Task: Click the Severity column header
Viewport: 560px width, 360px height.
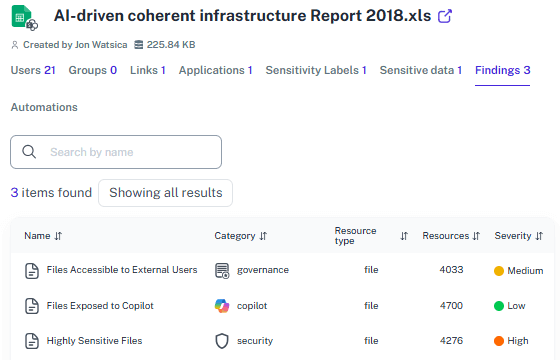Action: pyautogui.click(x=513, y=236)
